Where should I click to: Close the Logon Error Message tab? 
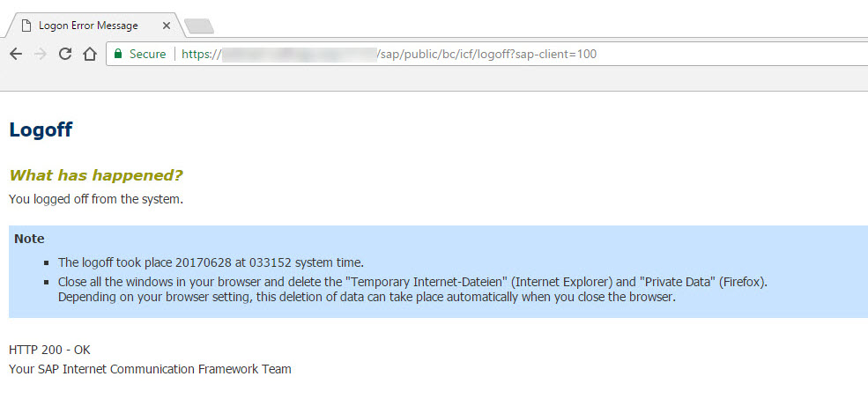click(166, 26)
